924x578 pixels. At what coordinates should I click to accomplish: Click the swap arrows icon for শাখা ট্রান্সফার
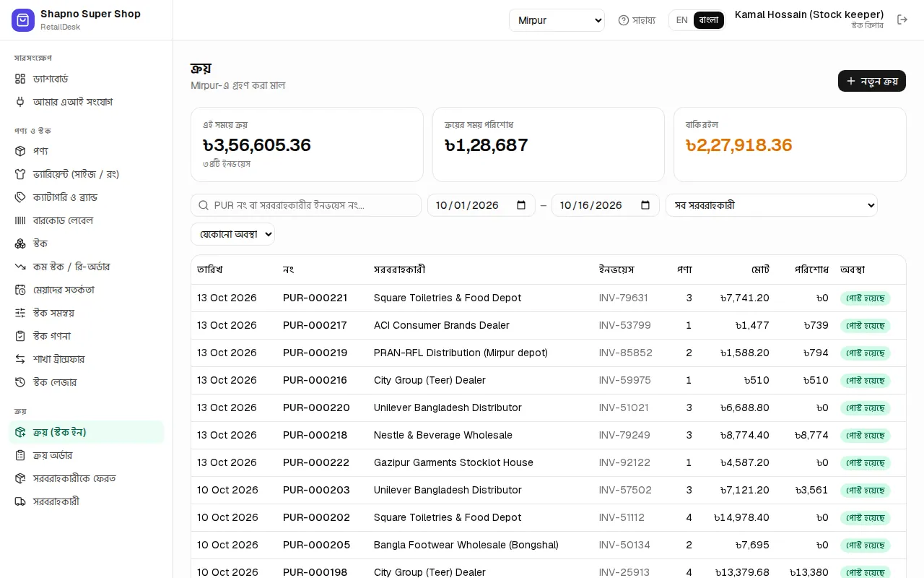20,359
